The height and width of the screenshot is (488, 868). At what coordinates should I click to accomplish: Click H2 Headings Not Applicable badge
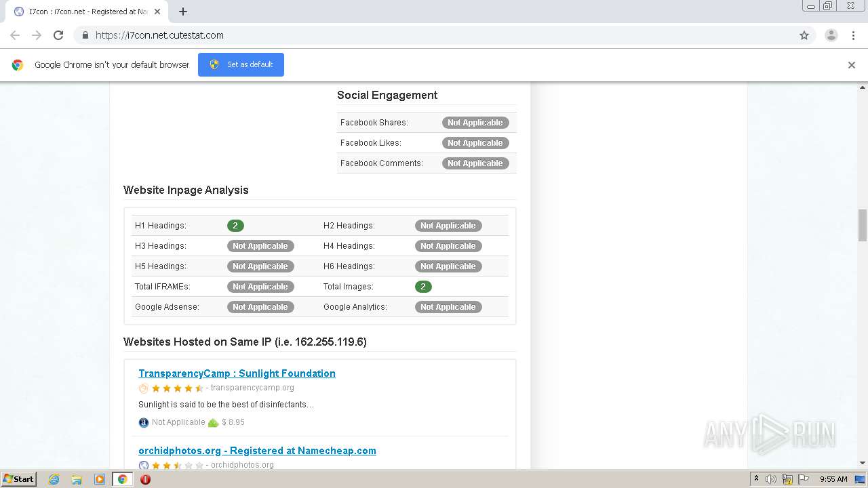pyautogui.click(x=448, y=226)
